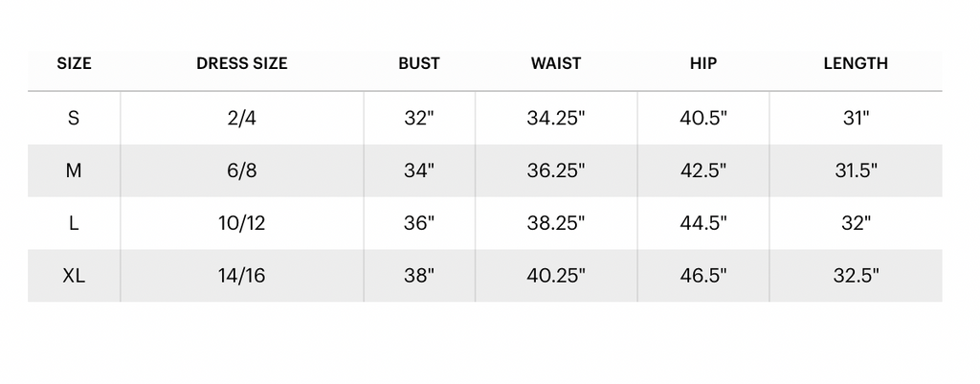Click the LENGTH column header

(856, 64)
